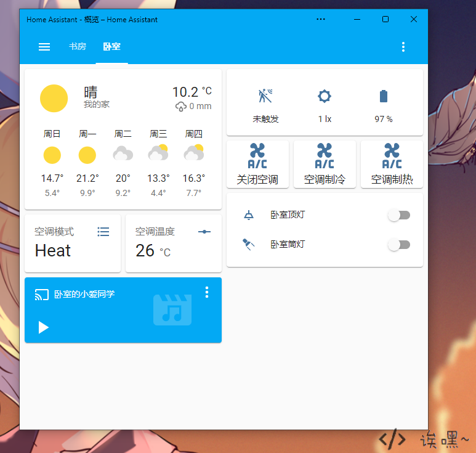Open the hamburger sidebar menu
Viewport: 476px width, 453px height.
point(44,47)
